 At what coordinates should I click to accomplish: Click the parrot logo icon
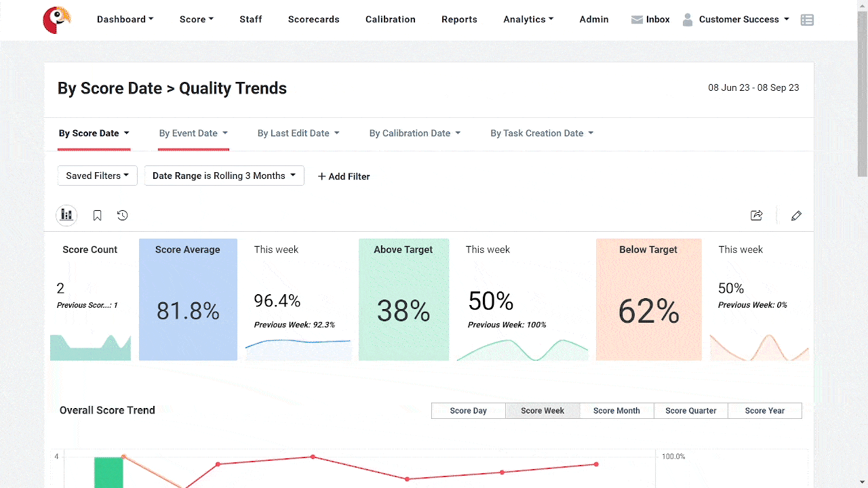pyautogui.click(x=56, y=20)
